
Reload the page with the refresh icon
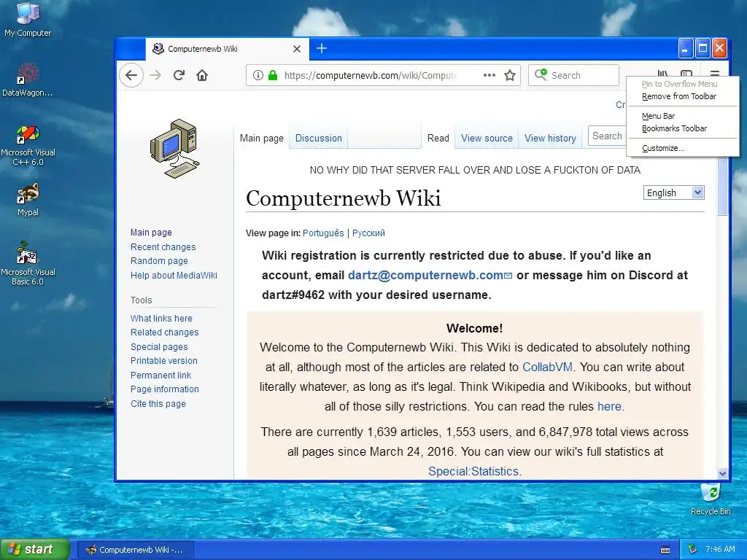coord(179,75)
